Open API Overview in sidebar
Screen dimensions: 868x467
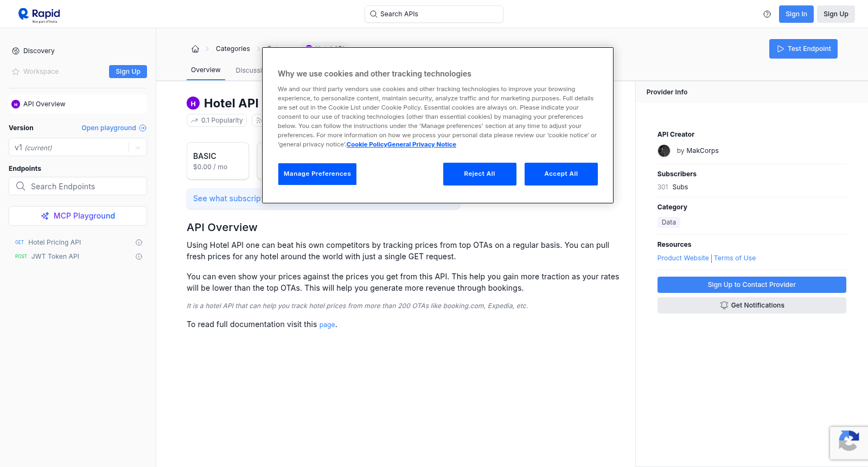[78, 104]
